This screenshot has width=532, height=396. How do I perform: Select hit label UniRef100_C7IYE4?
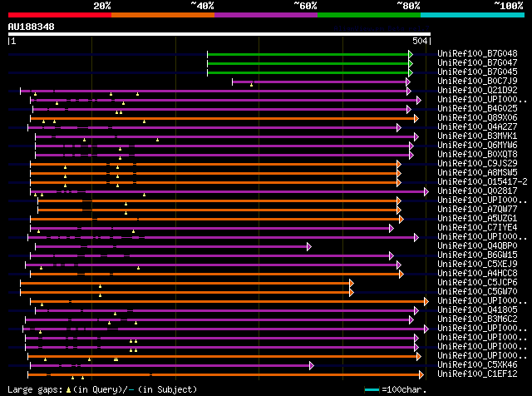click(477, 228)
